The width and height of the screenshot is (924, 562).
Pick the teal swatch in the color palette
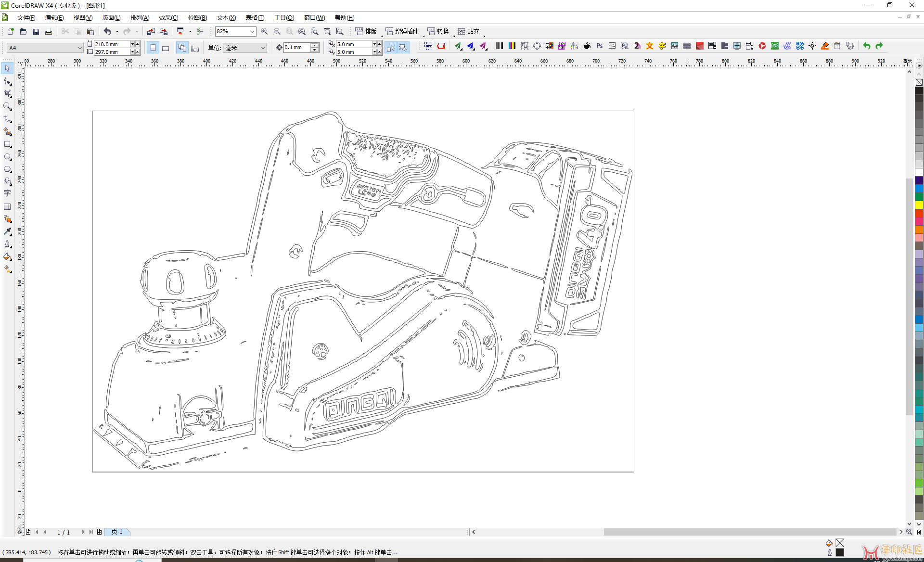[x=919, y=393]
